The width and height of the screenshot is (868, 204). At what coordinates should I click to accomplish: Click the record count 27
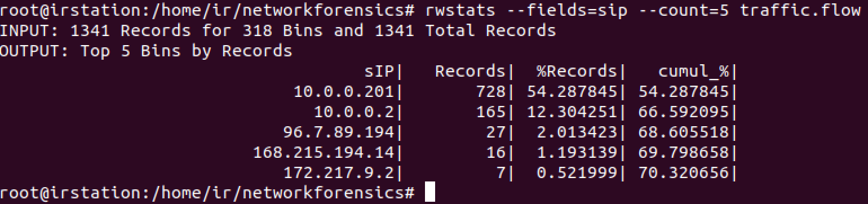(495, 132)
